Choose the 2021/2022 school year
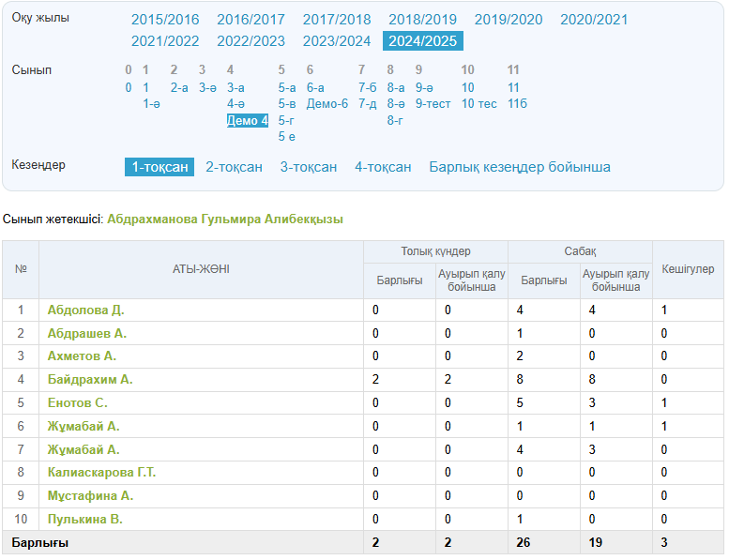This screenshot has width=729, height=560. (x=165, y=41)
